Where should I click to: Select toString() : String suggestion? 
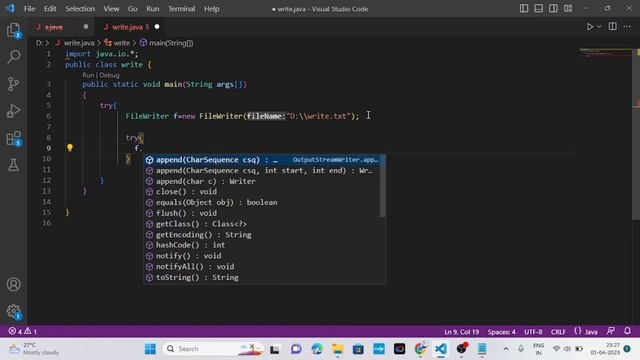tap(264, 278)
